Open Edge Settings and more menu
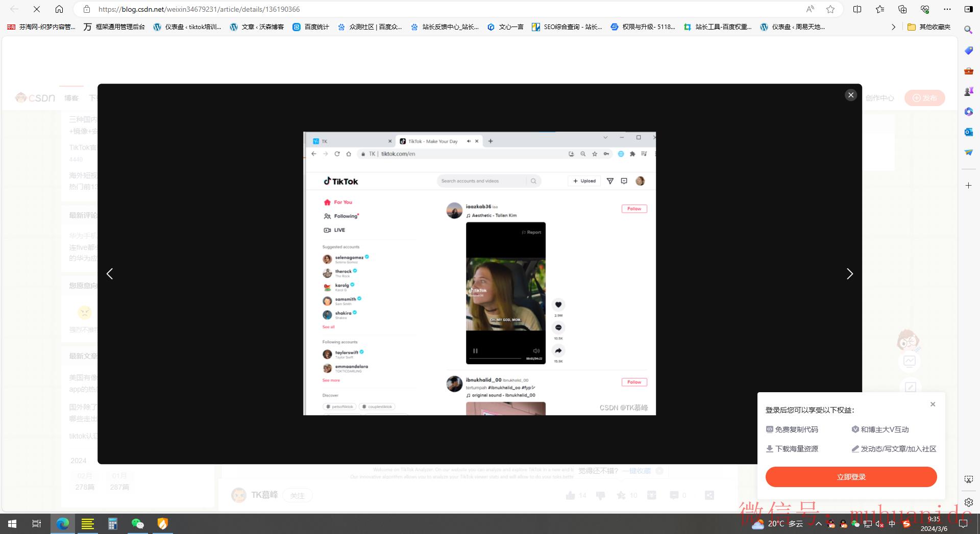This screenshot has width=980, height=534. tap(947, 9)
